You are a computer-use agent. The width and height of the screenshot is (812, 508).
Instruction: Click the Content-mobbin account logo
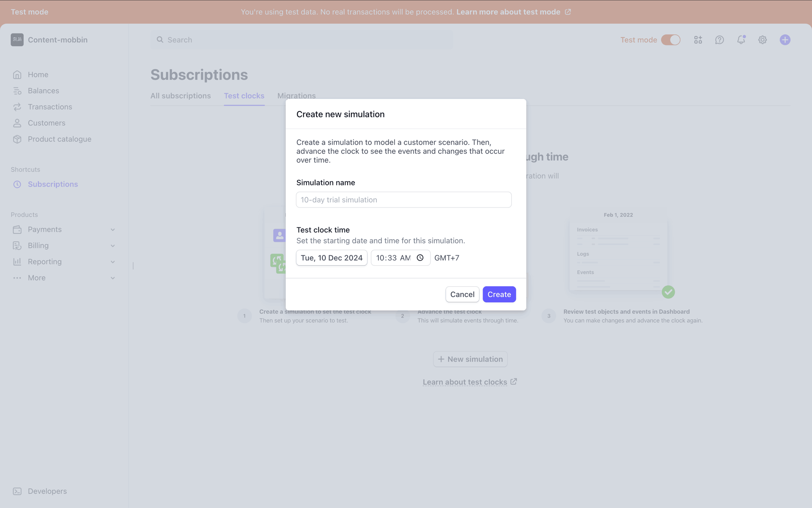pos(17,40)
